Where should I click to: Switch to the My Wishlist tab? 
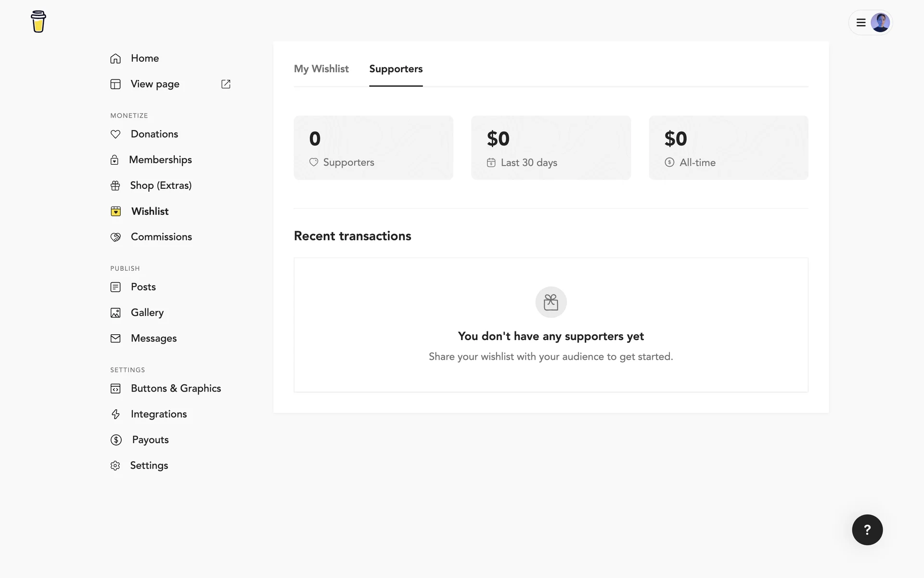321,69
